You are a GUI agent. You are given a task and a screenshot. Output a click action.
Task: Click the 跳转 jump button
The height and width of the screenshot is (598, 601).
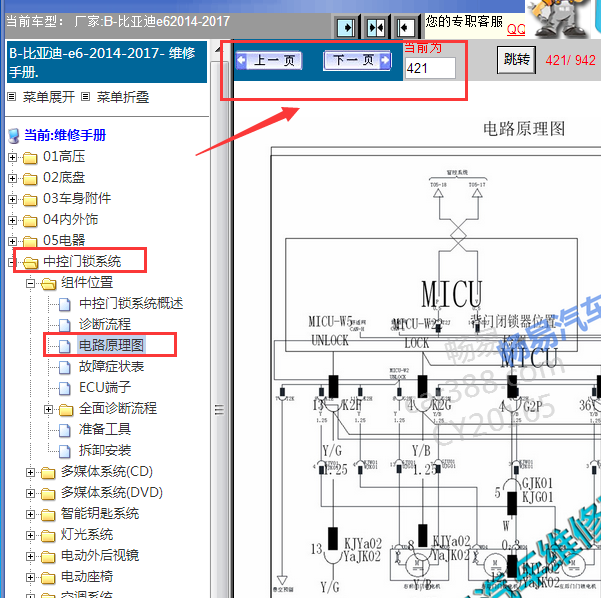516,60
